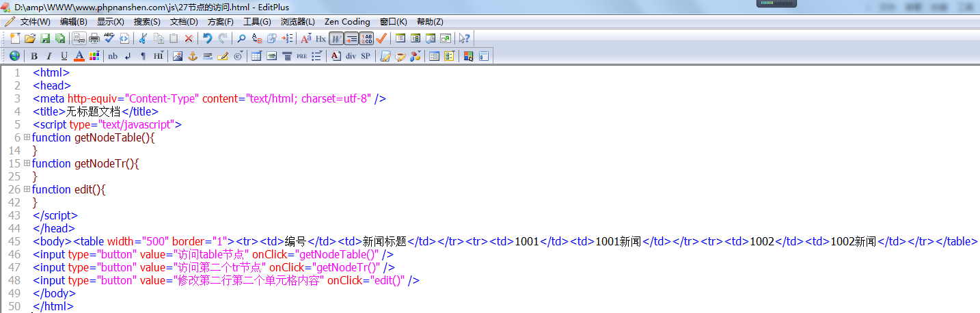Insert an image with the picture icon
Screen dimensions: 980x313
(178, 56)
